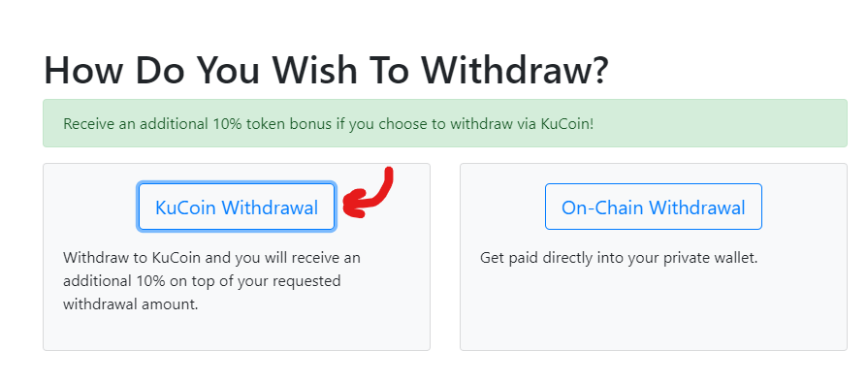Click the "withdrawal amount." text line
868x383 pixels.
click(130, 304)
